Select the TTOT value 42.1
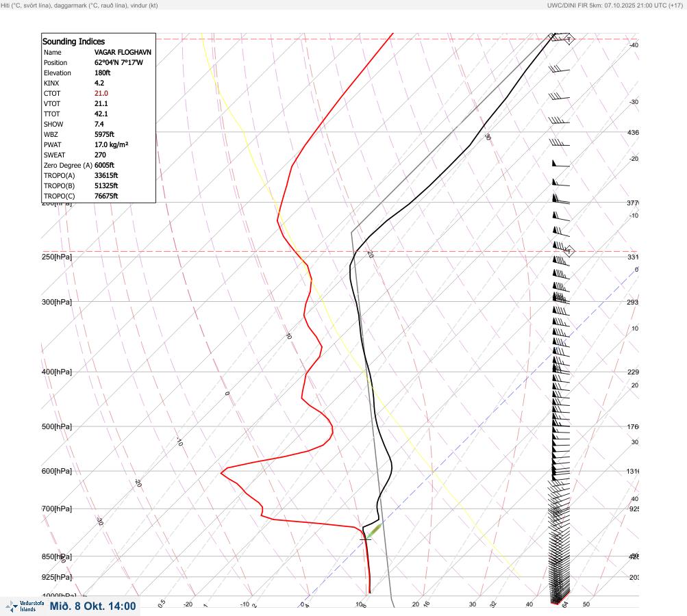Image resolution: width=687 pixels, height=616 pixels. click(x=101, y=114)
